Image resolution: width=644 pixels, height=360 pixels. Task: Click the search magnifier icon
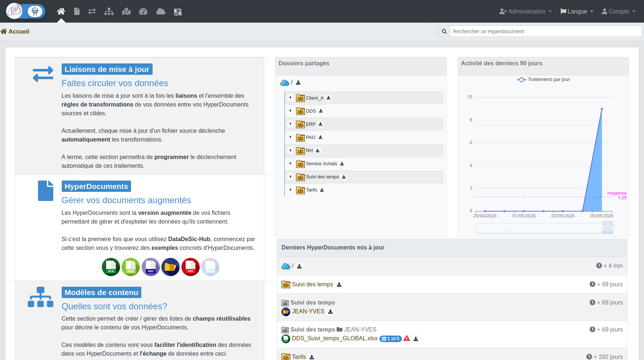(444, 31)
